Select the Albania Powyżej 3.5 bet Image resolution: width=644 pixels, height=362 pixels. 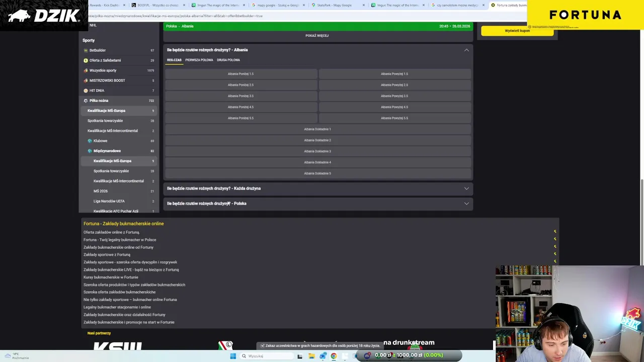tap(394, 96)
